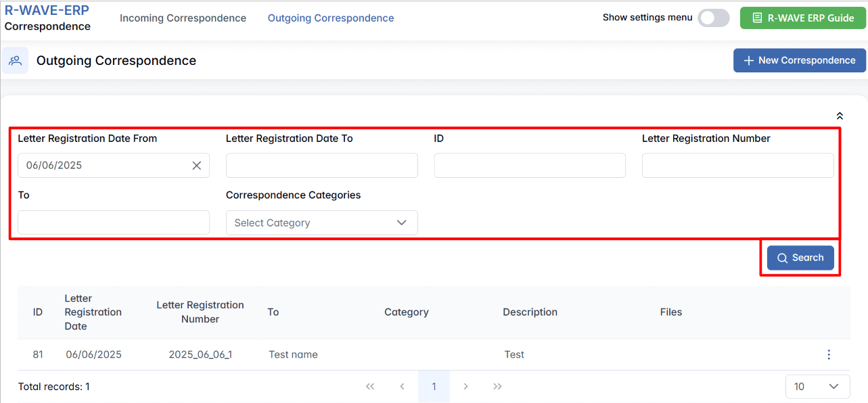Switch to Incoming Correspondence tab
Viewport: 868px width, 403px height.
click(x=183, y=18)
